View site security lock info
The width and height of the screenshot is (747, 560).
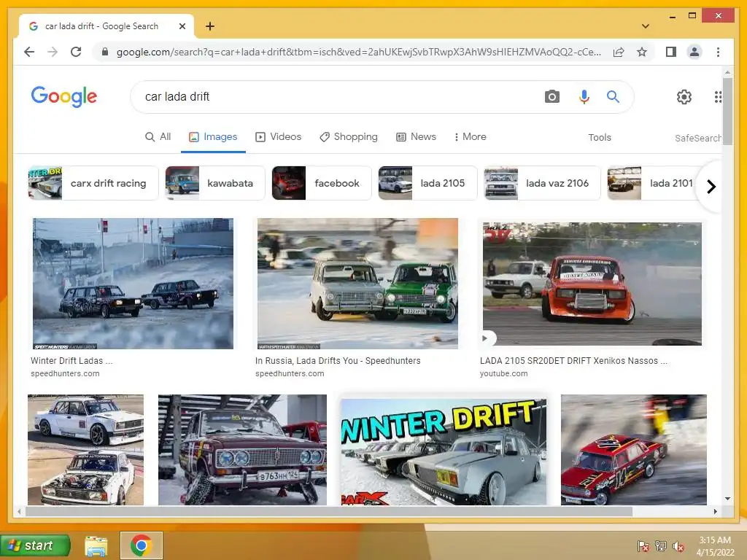click(x=105, y=52)
